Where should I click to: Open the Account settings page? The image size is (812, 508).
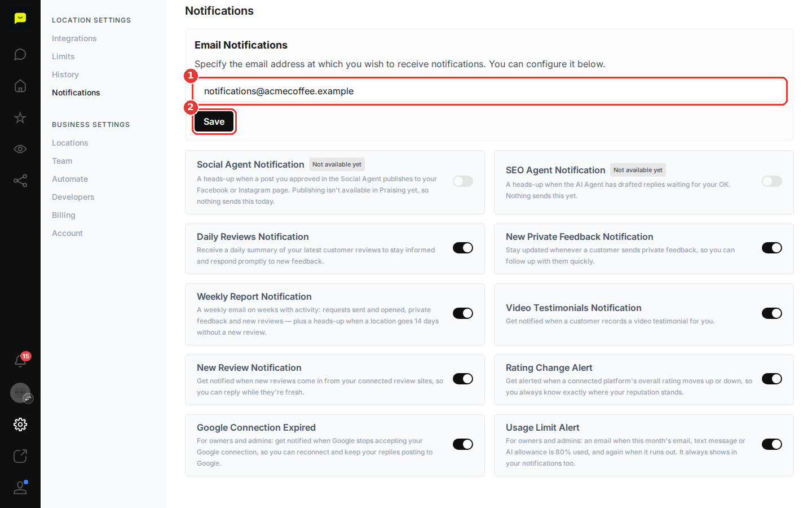click(67, 233)
